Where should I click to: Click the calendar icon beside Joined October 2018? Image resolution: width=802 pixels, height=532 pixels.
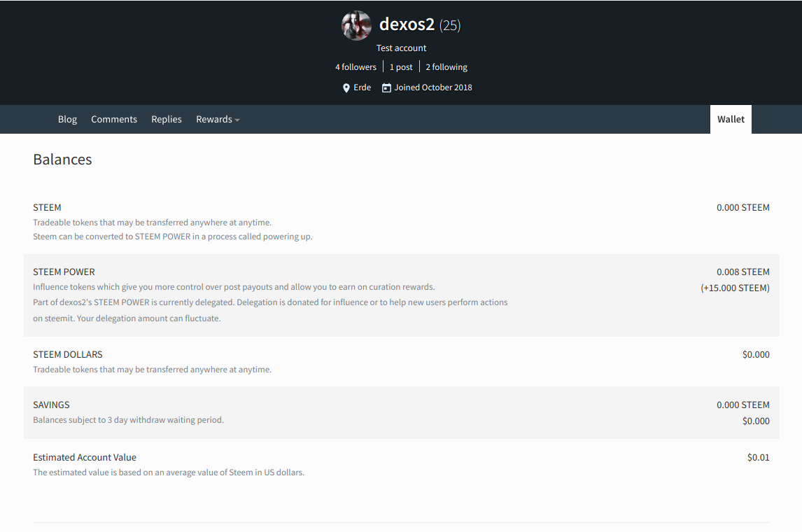[387, 88]
